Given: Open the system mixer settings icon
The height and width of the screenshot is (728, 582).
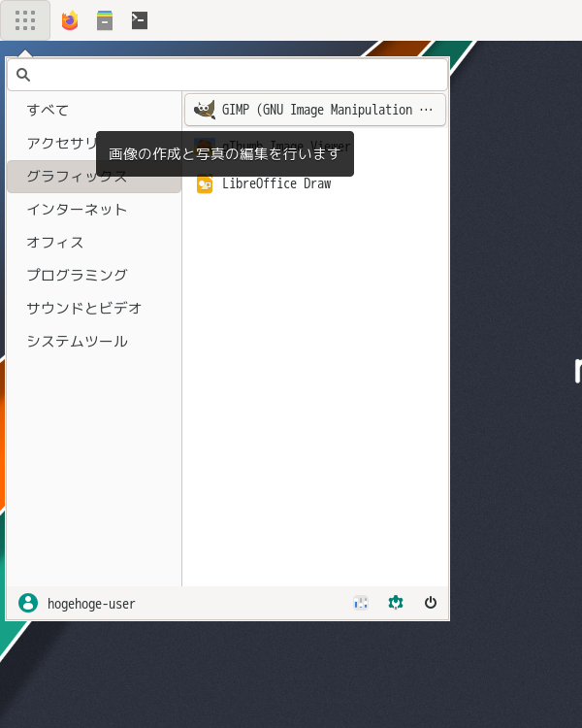Looking at the screenshot, I should [361, 603].
